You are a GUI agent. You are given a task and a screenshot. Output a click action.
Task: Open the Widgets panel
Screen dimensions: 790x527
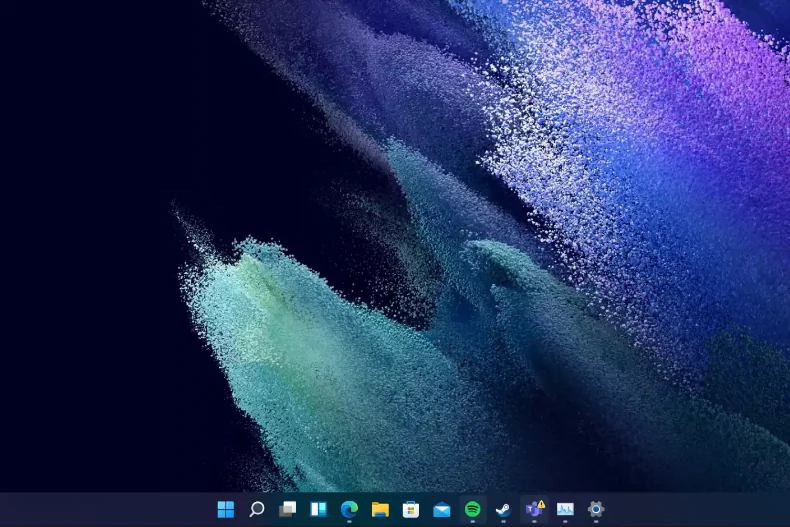pos(318,509)
